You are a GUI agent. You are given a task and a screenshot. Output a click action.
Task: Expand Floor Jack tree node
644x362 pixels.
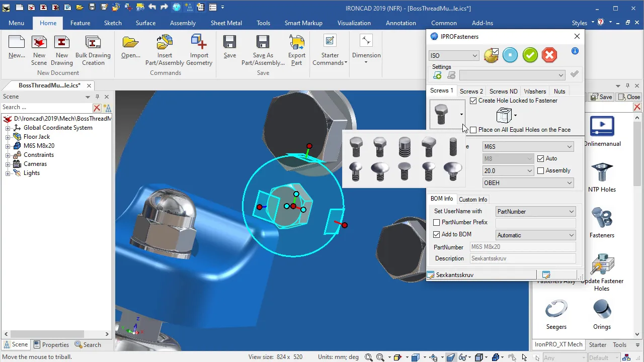[x=8, y=137]
